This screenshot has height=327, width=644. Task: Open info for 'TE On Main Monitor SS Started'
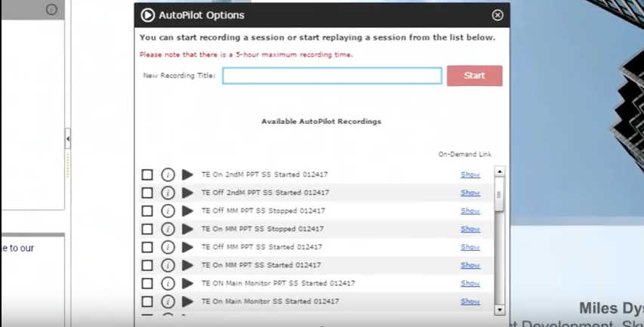pyautogui.click(x=168, y=301)
